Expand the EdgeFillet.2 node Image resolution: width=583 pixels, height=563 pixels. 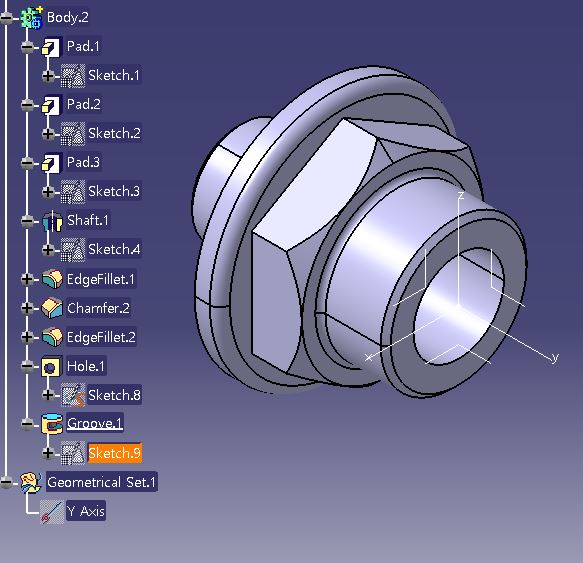tap(28, 337)
